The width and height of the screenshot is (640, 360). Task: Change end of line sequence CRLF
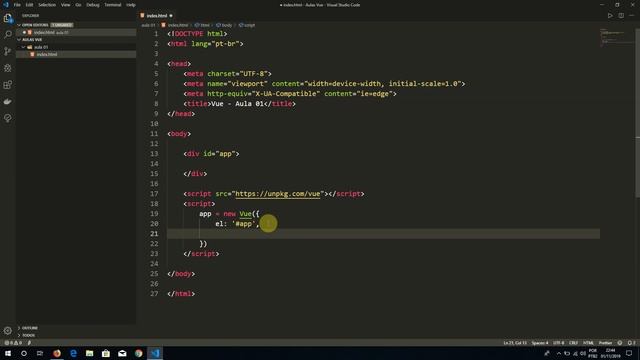click(x=573, y=343)
